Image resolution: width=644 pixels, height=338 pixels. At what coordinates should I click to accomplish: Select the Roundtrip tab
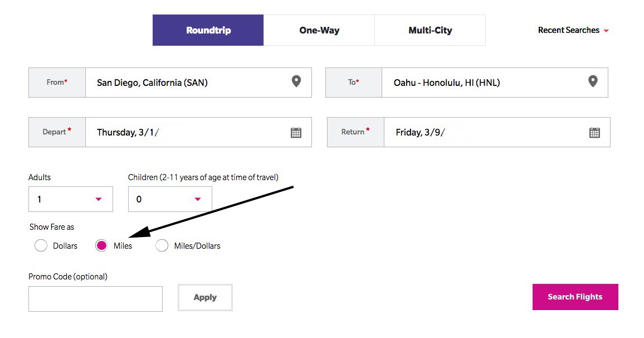point(208,30)
